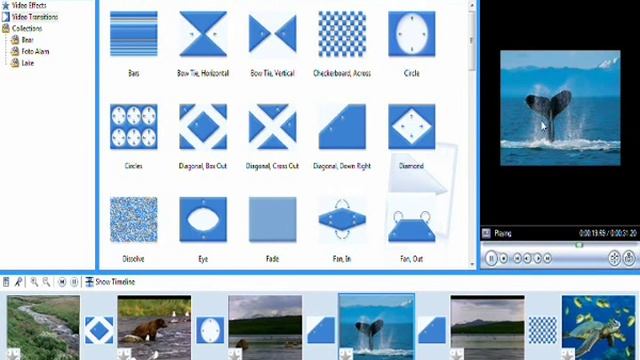
Task: Click the whale tail preview monitor
Action: pyautogui.click(x=560, y=108)
